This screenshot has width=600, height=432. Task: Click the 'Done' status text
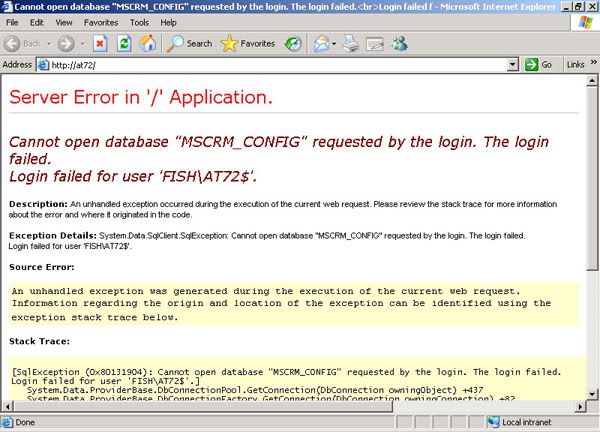pyautogui.click(x=25, y=422)
